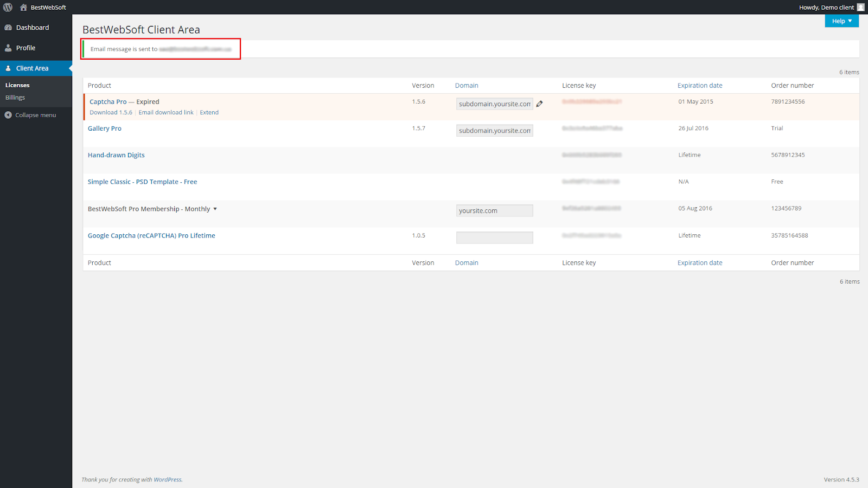Screen dimensions: 868x488
Task: Click the WordPress link in footer
Action: 167,479
